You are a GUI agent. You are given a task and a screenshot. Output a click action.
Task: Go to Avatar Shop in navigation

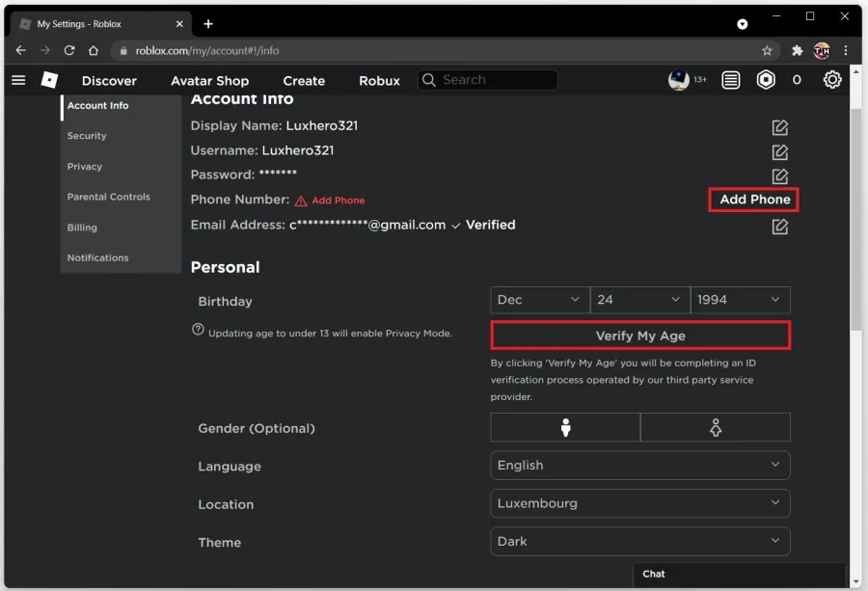[210, 81]
